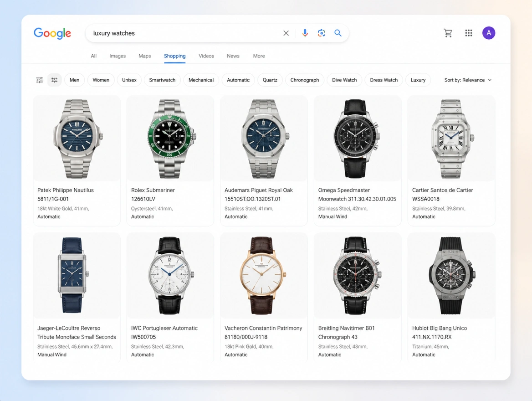Switch to the News tab
532x401 pixels.
pyautogui.click(x=233, y=56)
